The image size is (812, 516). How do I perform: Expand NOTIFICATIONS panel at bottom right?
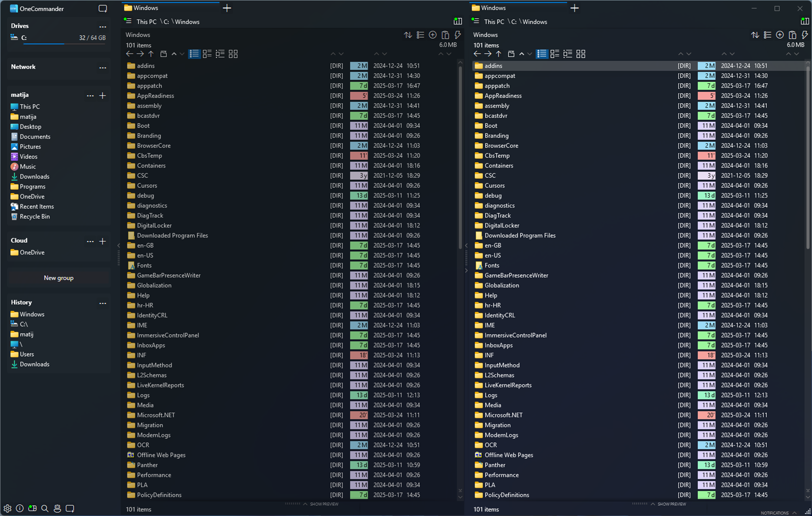coord(778,513)
